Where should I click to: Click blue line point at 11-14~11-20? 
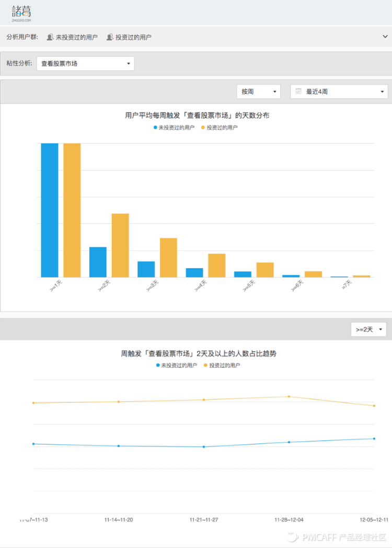click(119, 446)
